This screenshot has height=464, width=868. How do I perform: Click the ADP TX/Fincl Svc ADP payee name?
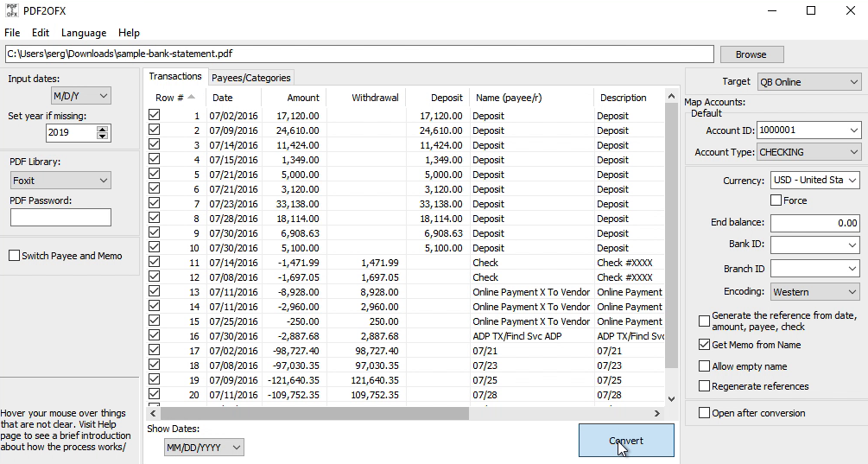[x=517, y=336]
